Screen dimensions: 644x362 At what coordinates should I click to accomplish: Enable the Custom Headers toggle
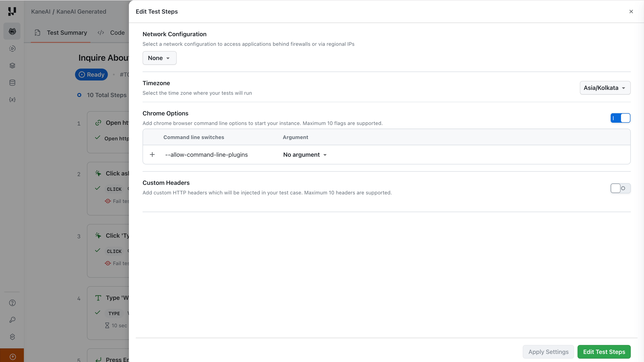620,188
